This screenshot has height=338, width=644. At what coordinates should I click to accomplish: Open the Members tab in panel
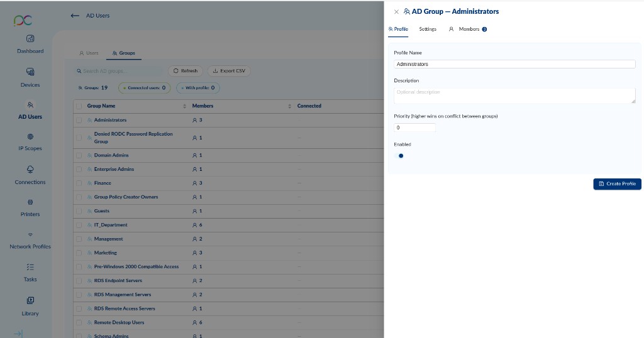[x=468, y=29]
